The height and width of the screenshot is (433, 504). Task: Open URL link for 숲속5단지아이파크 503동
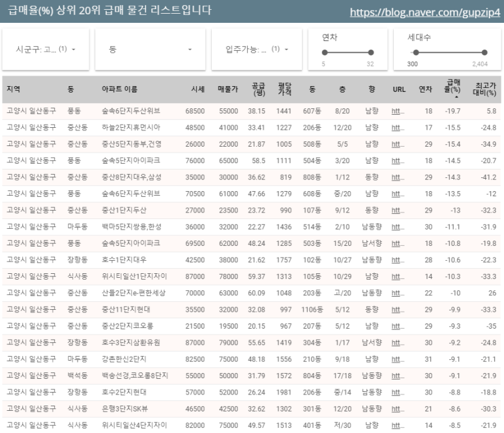pyautogui.click(x=398, y=244)
